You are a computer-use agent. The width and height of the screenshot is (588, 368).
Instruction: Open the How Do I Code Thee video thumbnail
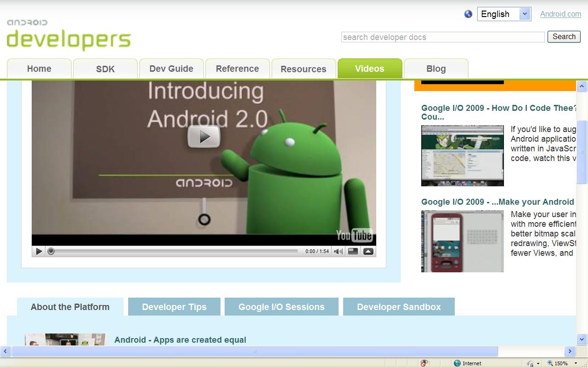(x=462, y=155)
